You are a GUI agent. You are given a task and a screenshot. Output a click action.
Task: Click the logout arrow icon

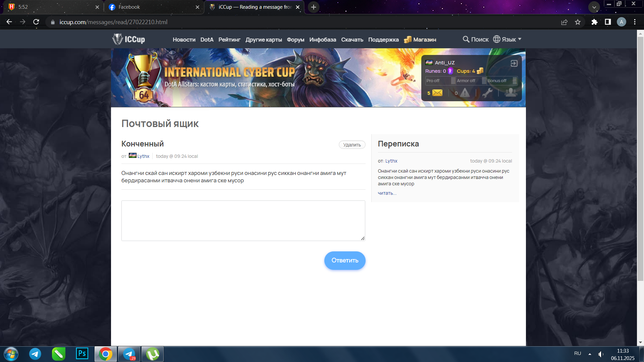pyautogui.click(x=514, y=63)
